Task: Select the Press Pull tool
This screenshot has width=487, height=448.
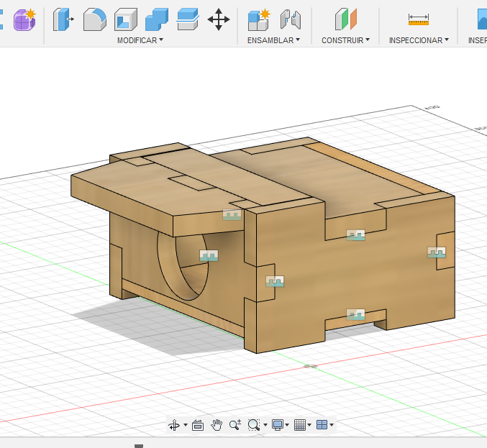Action: (x=63, y=19)
